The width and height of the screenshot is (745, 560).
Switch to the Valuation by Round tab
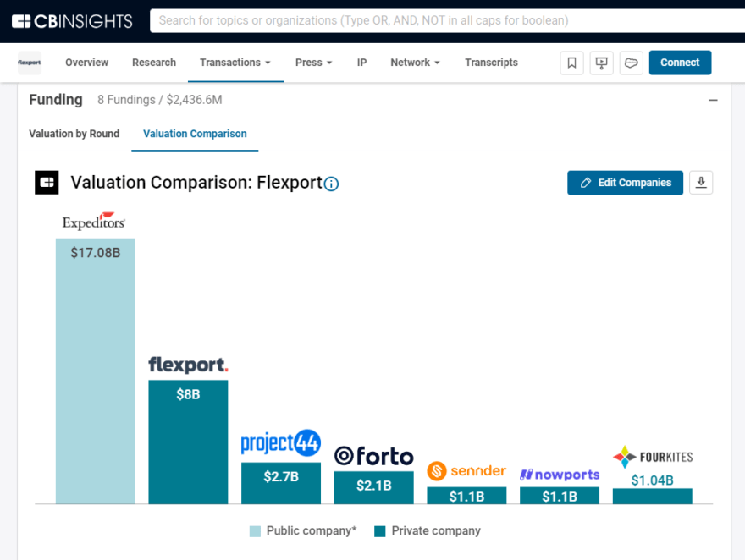[x=74, y=134]
